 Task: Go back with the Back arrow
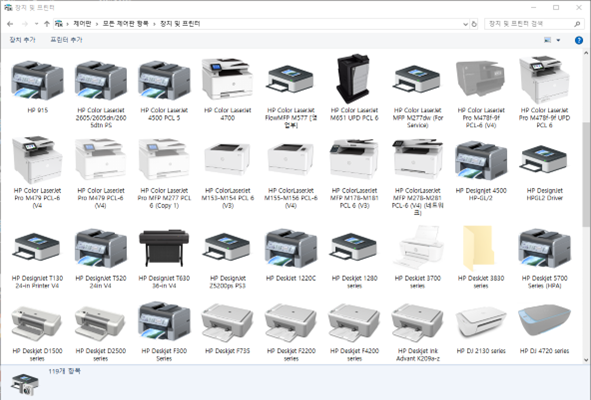tap(10, 24)
